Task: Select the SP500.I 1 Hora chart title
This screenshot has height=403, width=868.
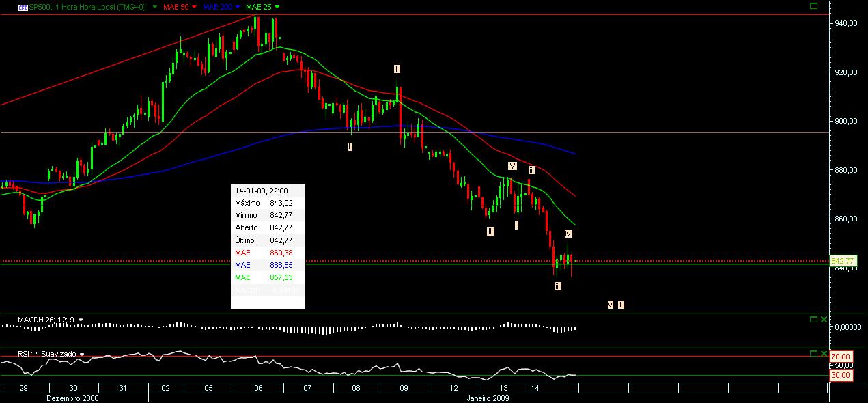Action: tap(87, 7)
